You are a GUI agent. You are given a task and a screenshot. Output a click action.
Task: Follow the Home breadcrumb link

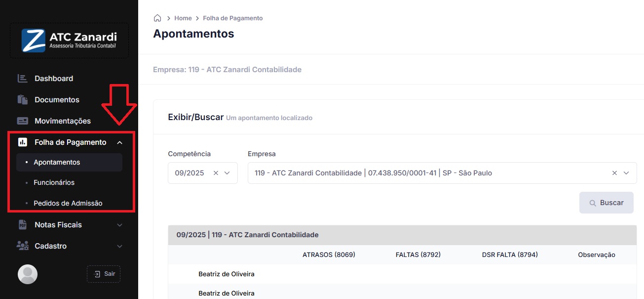coord(183,18)
